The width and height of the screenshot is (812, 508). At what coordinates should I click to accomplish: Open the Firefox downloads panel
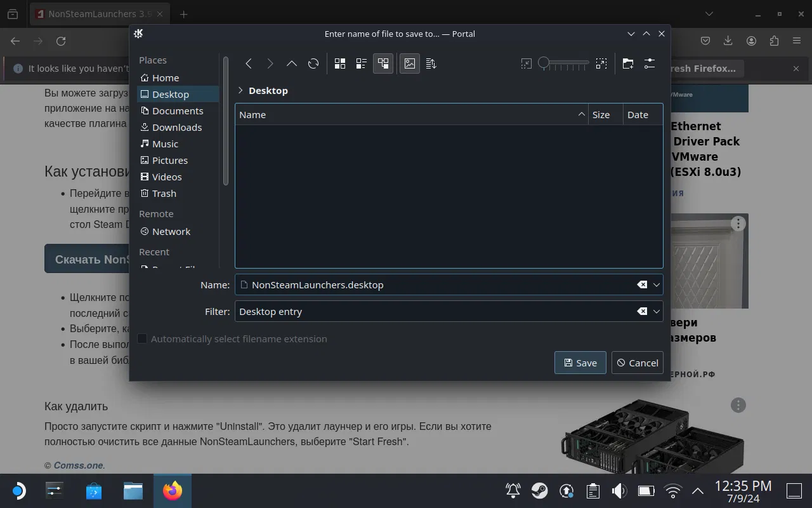coord(728,41)
